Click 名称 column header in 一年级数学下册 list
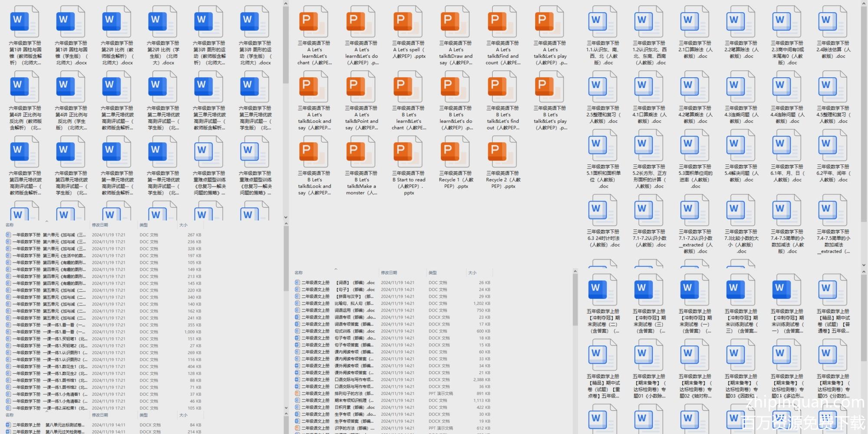The height and width of the screenshot is (434, 868). coord(10,225)
